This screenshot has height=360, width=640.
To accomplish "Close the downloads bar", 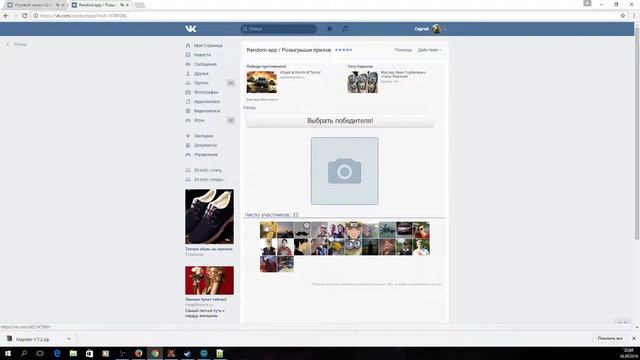I will click(x=634, y=339).
